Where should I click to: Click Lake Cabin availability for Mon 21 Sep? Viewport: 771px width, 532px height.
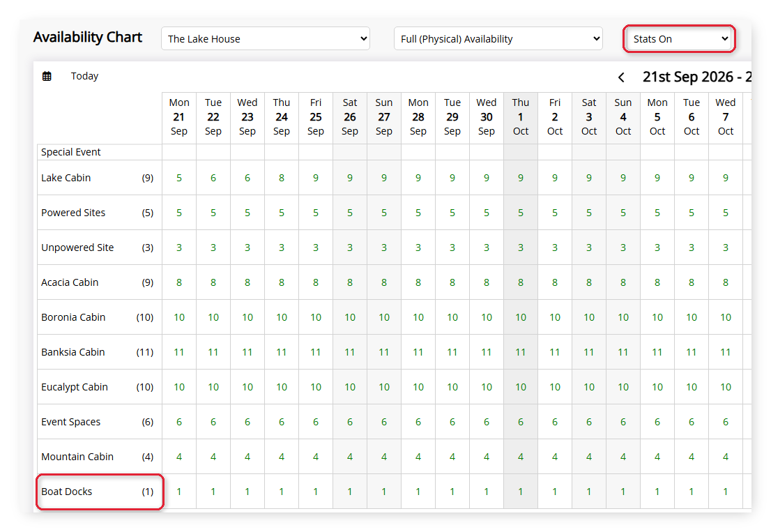click(x=179, y=178)
